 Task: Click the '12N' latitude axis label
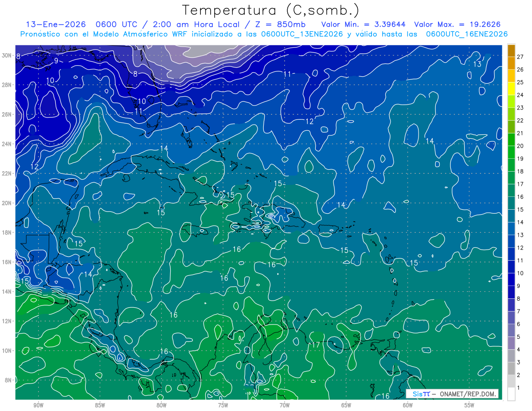pyautogui.click(x=6, y=321)
